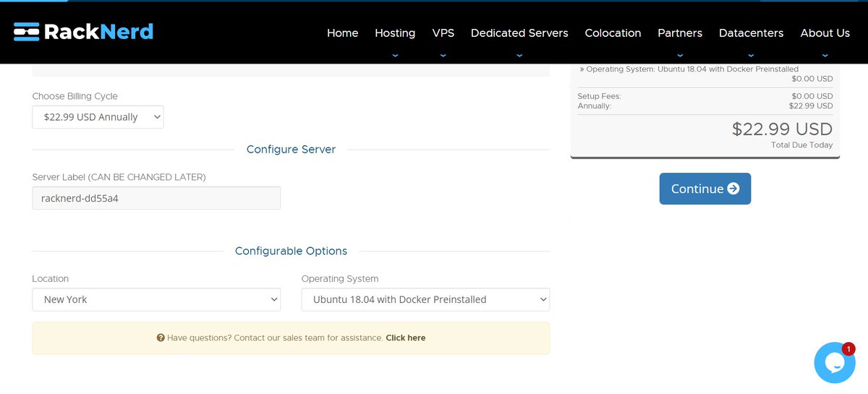The image size is (868, 394).
Task: Click the question mark help icon
Action: tap(161, 338)
